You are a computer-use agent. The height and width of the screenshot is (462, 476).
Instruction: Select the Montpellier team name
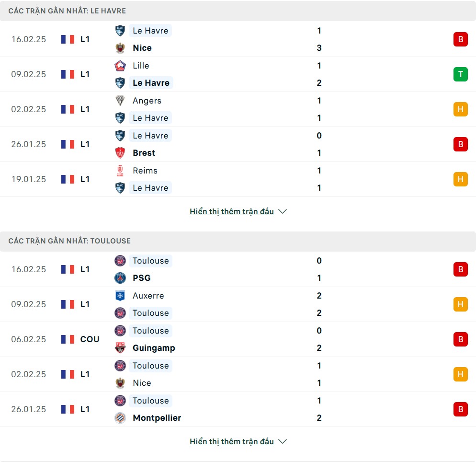(157, 418)
